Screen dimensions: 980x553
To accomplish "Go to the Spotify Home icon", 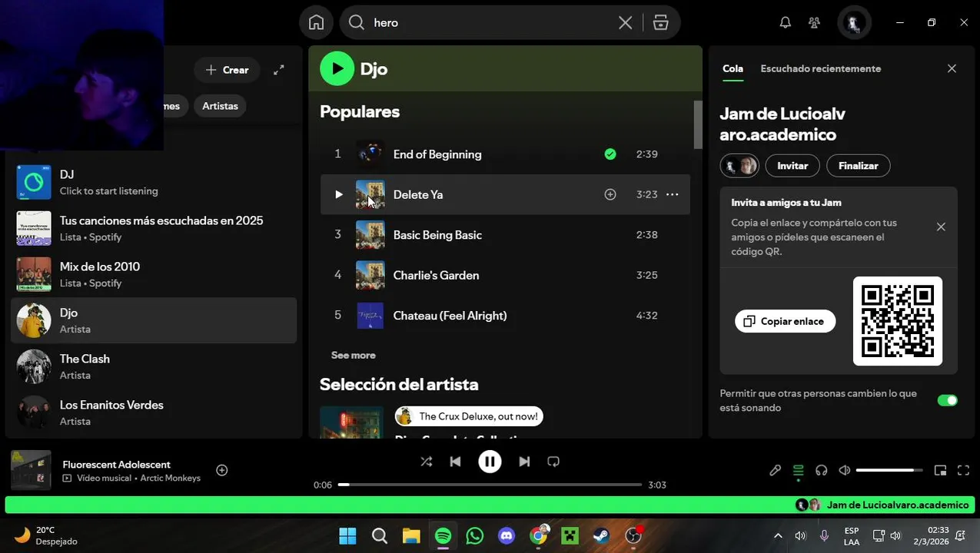I will point(316,22).
